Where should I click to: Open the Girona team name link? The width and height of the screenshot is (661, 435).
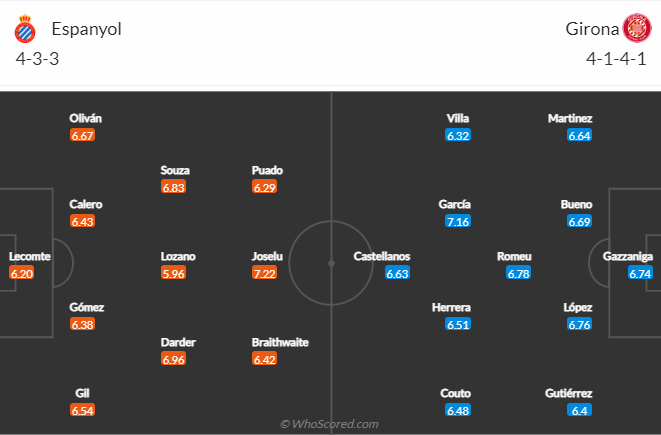[592, 29]
